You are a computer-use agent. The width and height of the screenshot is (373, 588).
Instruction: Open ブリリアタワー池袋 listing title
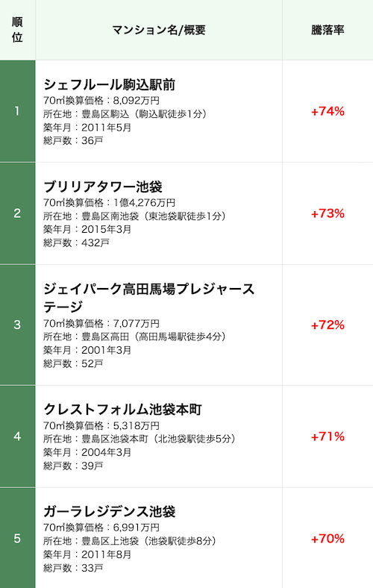(103, 187)
